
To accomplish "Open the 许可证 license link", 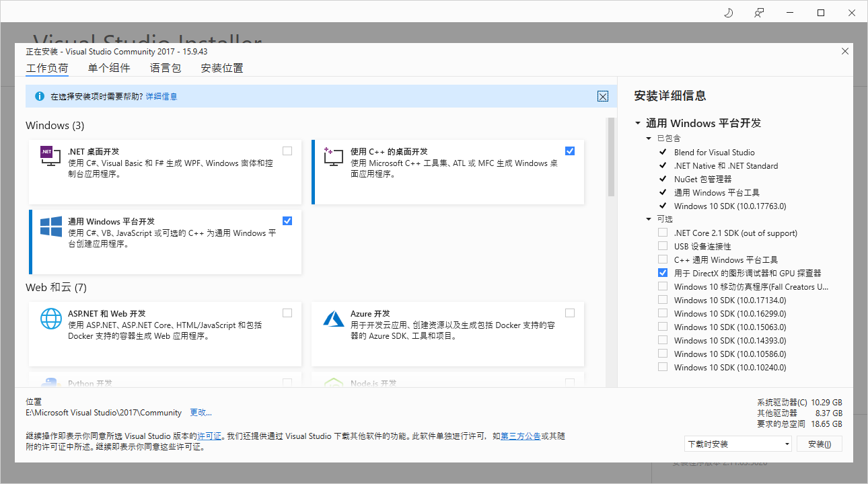I will tap(209, 436).
